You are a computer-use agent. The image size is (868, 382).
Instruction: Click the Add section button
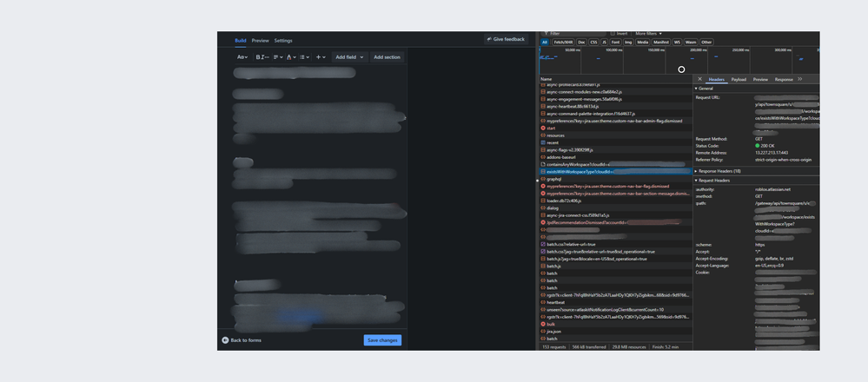pos(387,57)
